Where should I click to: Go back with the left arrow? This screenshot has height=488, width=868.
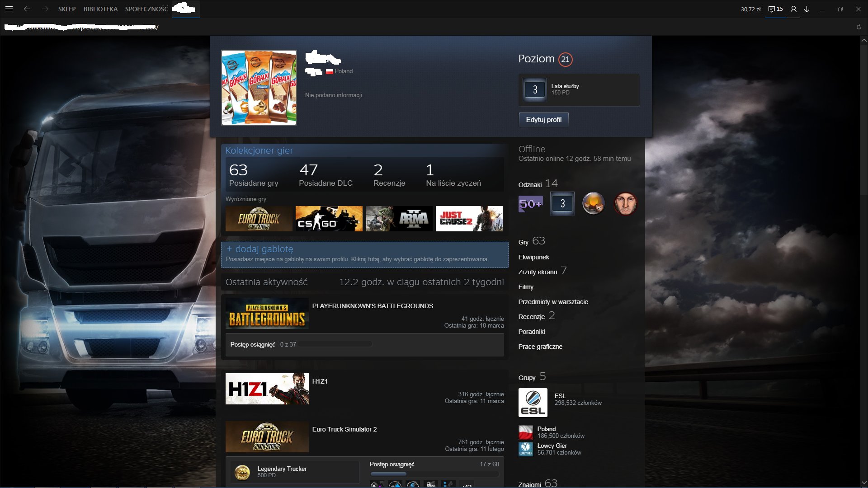click(x=27, y=9)
